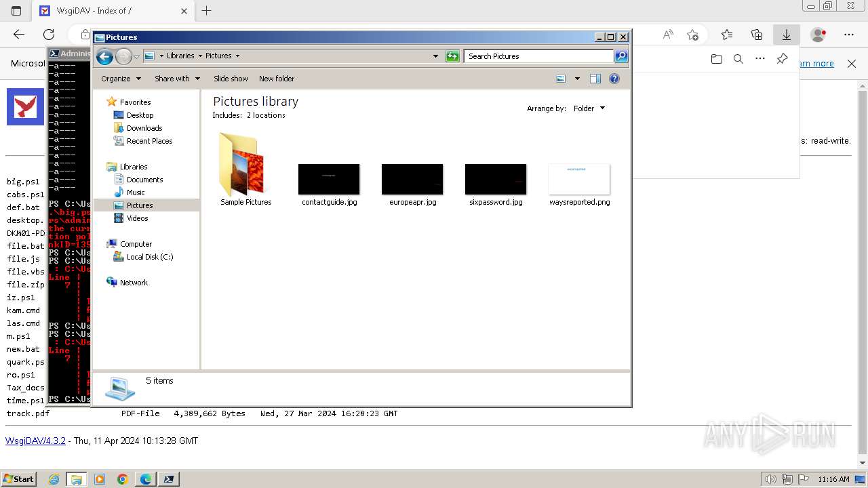Image resolution: width=868 pixels, height=488 pixels.
Task: Select contactguide.jpg thumbnail
Action: click(x=329, y=184)
